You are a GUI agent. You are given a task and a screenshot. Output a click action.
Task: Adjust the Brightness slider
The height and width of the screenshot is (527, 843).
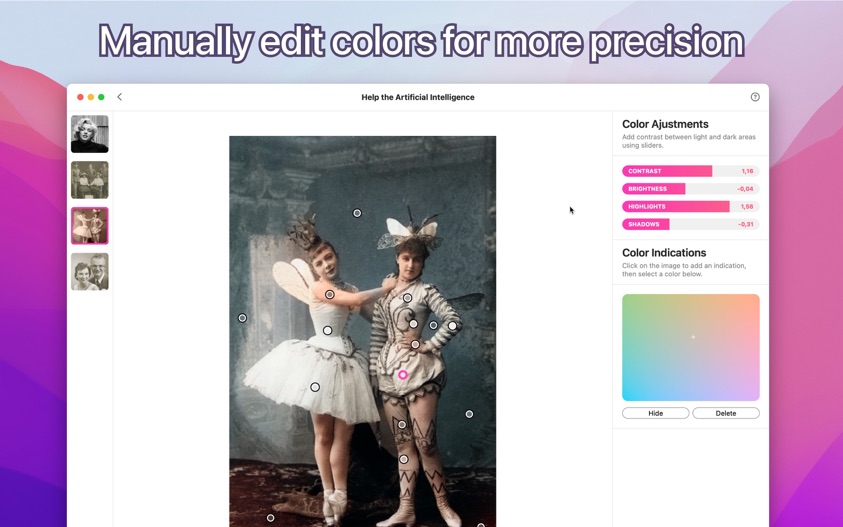tap(690, 189)
